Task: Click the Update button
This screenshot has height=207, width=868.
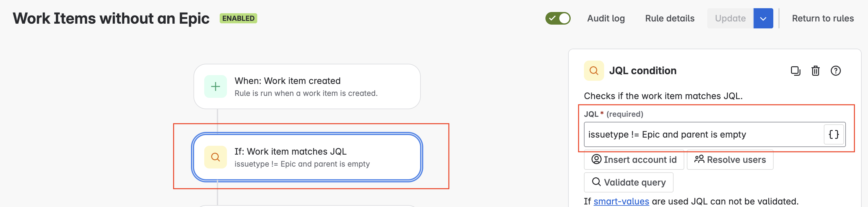Action: click(730, 18)
